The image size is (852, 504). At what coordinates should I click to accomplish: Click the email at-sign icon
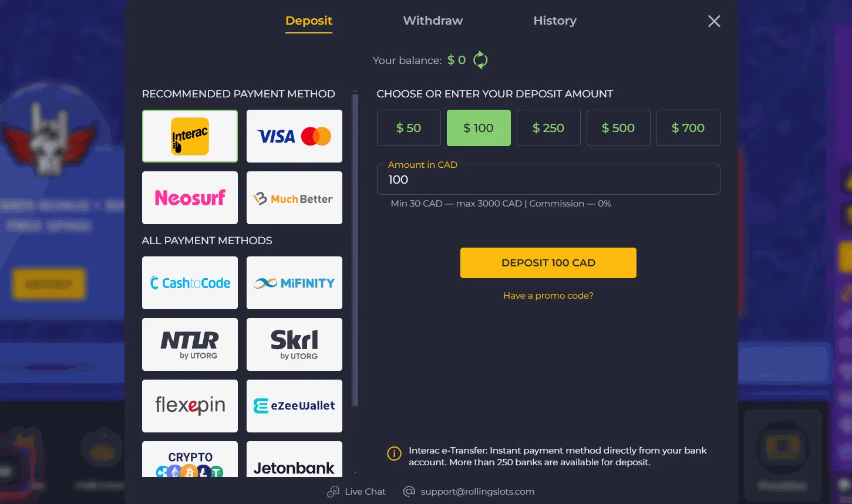(409, 492)
